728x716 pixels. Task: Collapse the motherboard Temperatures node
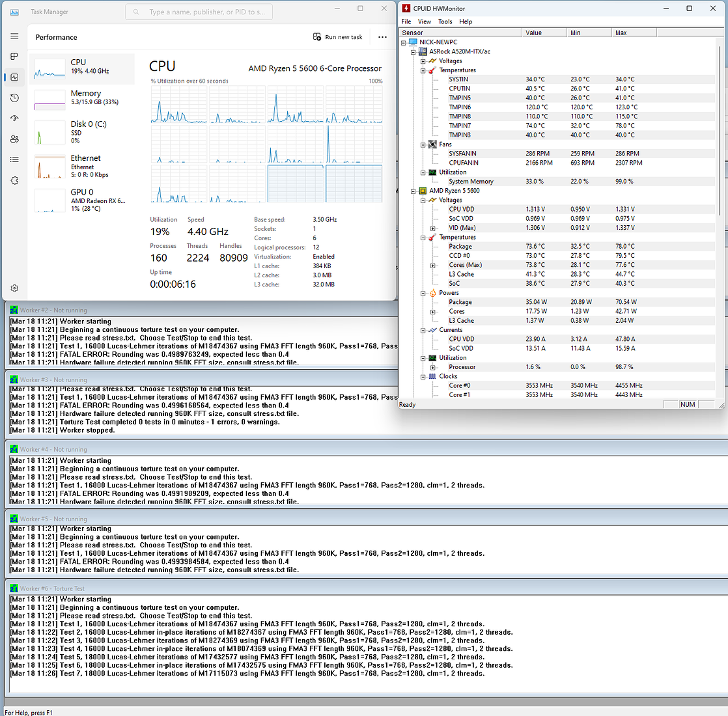[423, 70]
